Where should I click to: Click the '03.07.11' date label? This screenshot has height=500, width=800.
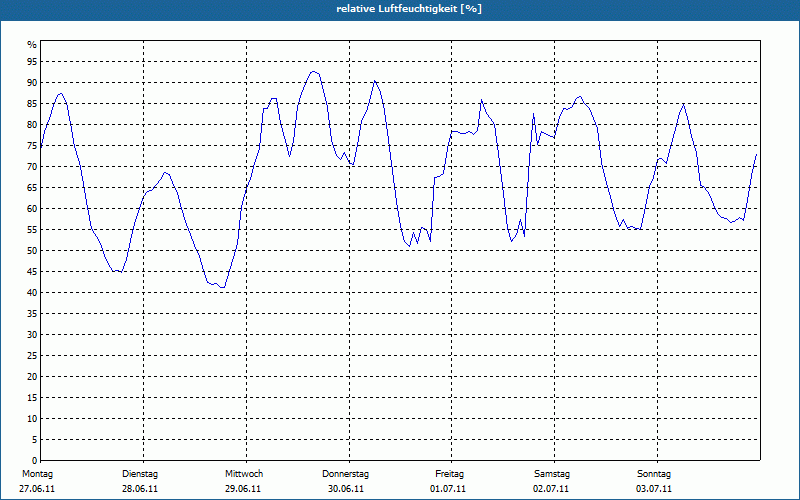tap(654, 489)
